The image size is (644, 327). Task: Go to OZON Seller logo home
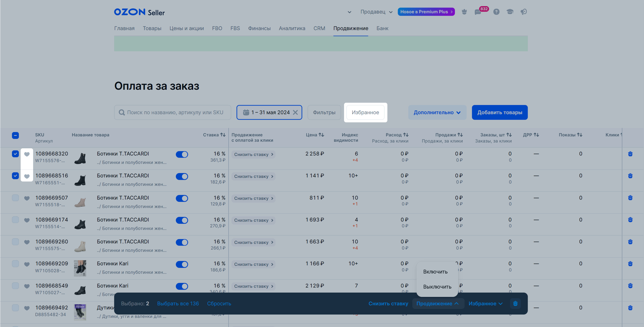point(139,12)
